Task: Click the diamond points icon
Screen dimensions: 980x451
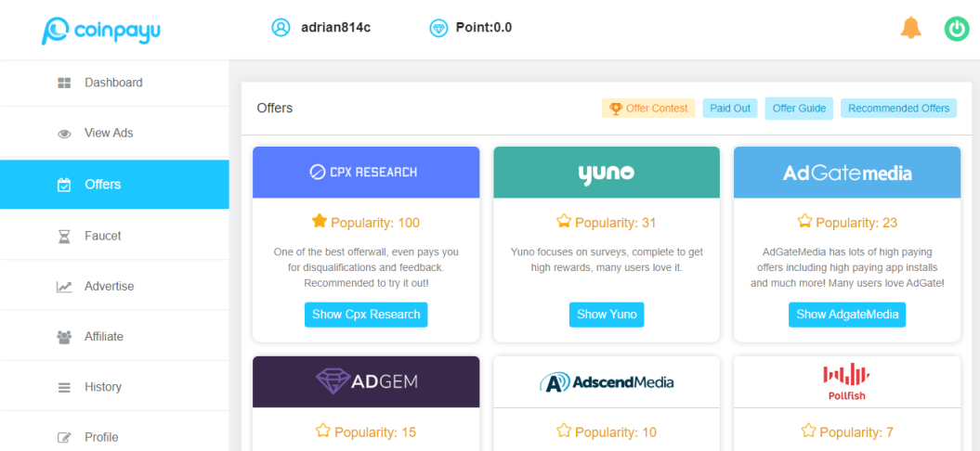Action: tap(438, 28)
